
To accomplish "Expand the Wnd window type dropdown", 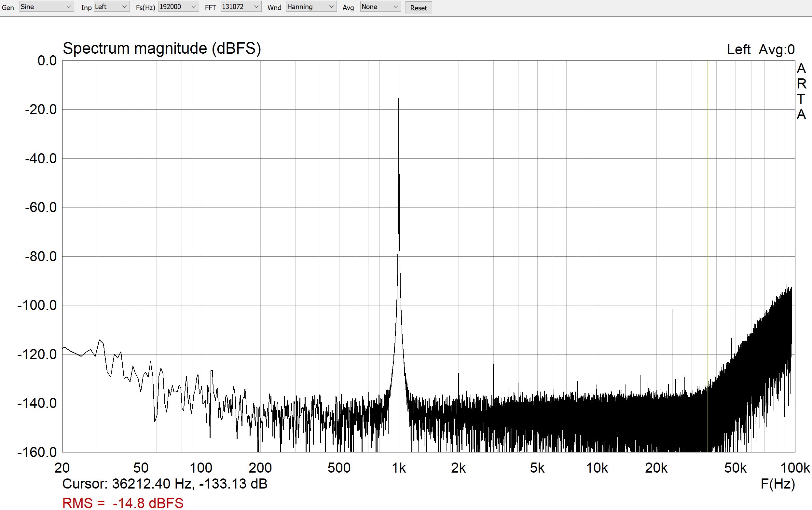I will tap(311, 7).
